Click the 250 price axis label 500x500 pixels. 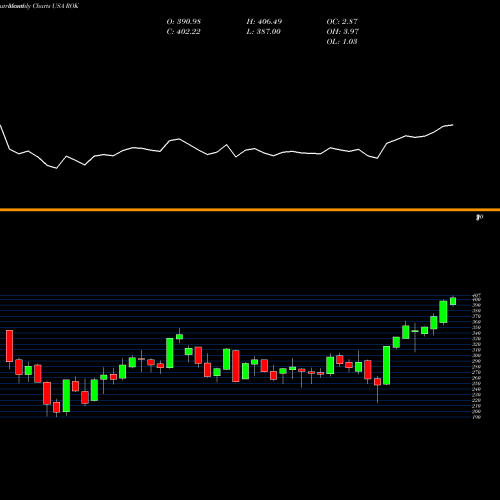click(477, 384)
